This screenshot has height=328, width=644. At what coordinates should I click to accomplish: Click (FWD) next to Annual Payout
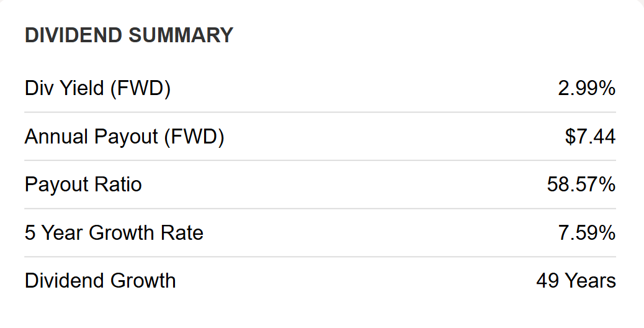[194, 137]
